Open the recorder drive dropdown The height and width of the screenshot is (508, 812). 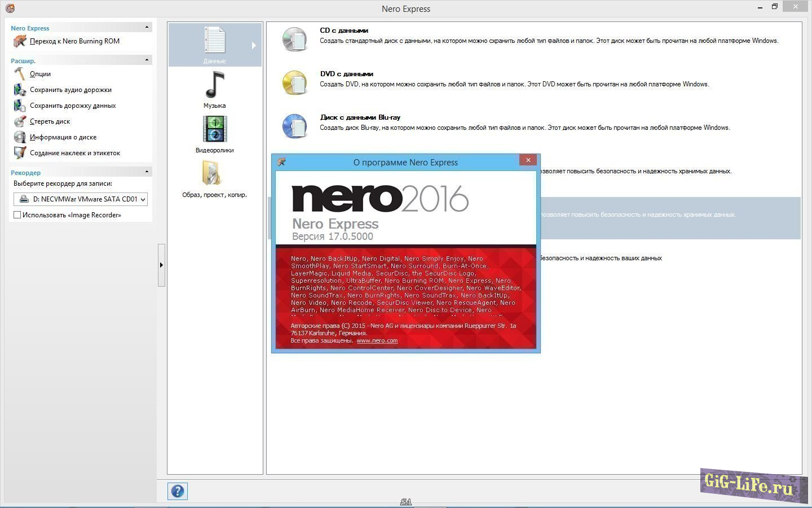pos(143,199)
